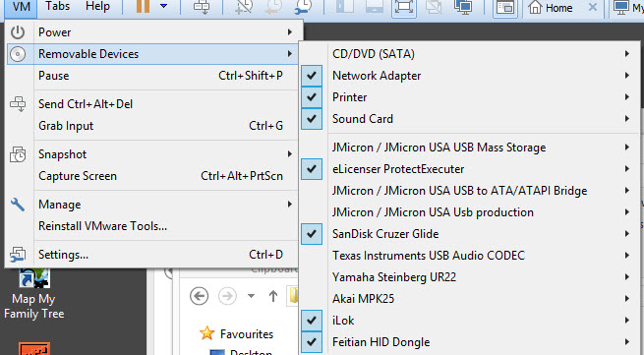The height and width of the screenshot is (355, 644).
Task: Toggle the Feitian HID Dongle checkmark
Action: point(312,342)
